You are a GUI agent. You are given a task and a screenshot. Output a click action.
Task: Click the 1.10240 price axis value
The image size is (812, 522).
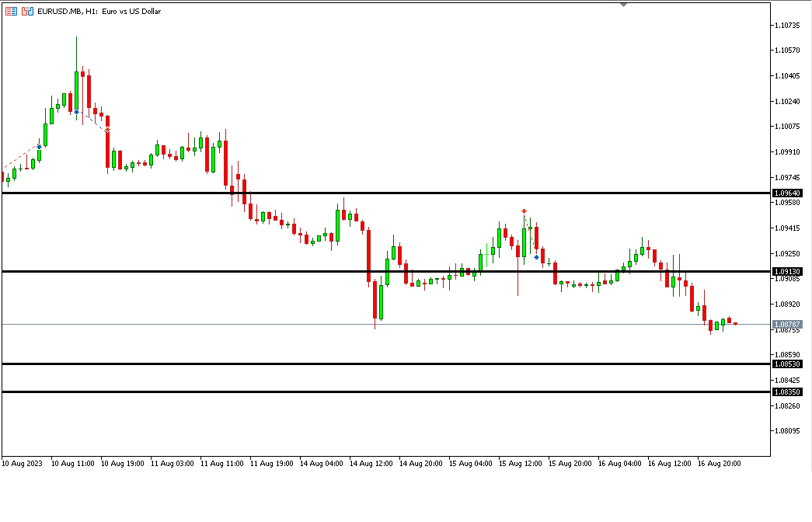(x=787, y=101)
